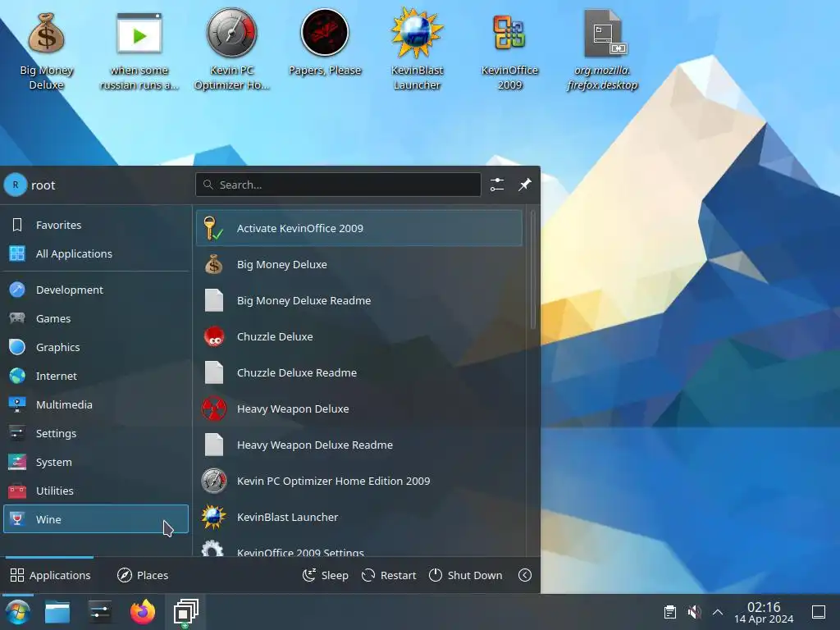Click the Start menu orb on taskbar

click(x=18, y=612)
